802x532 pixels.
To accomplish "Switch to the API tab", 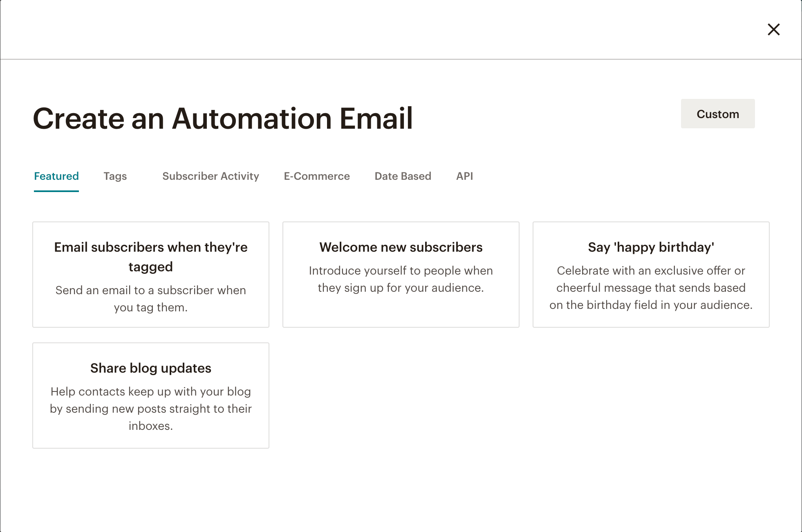I will pyautogui.click(x=464, y=176).
